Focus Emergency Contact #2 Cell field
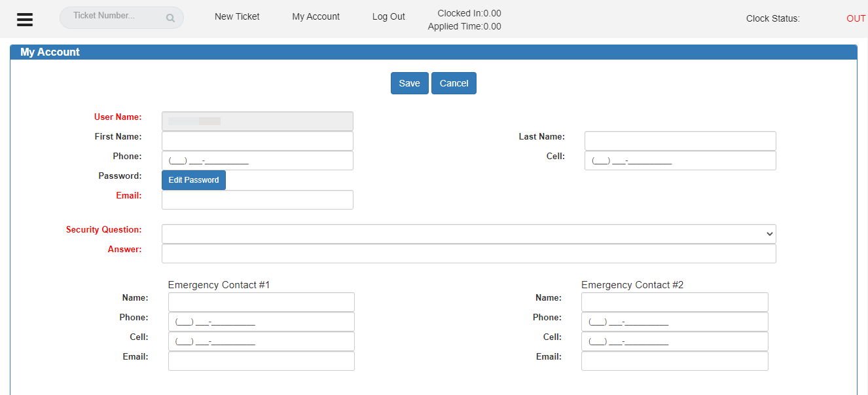 point(675,341)
